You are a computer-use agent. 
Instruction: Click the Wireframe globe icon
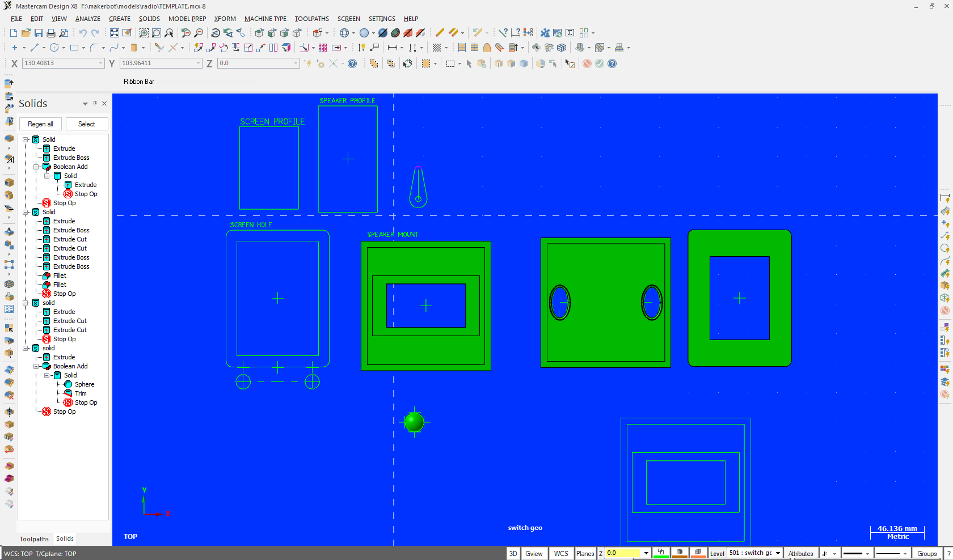point(344,33)
